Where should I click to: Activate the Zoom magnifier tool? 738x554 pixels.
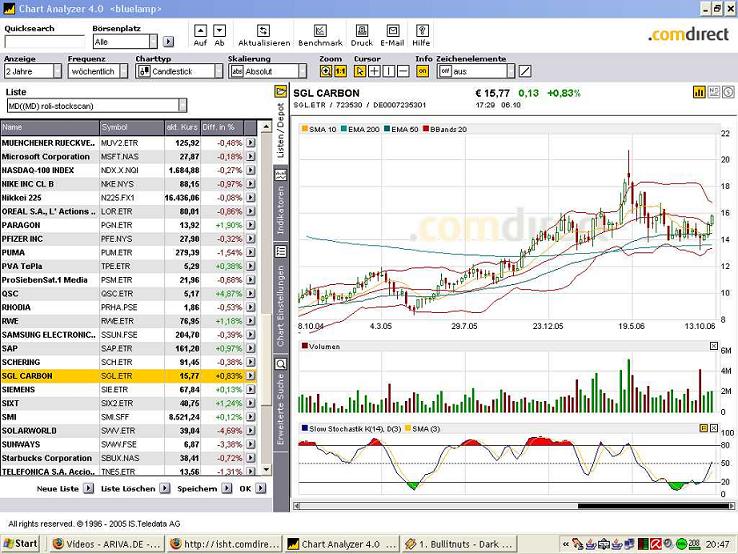(326, 71)
